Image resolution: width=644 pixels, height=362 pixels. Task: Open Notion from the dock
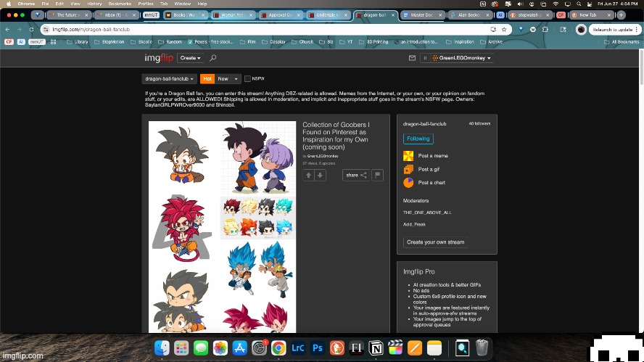[x=376, y=348]
